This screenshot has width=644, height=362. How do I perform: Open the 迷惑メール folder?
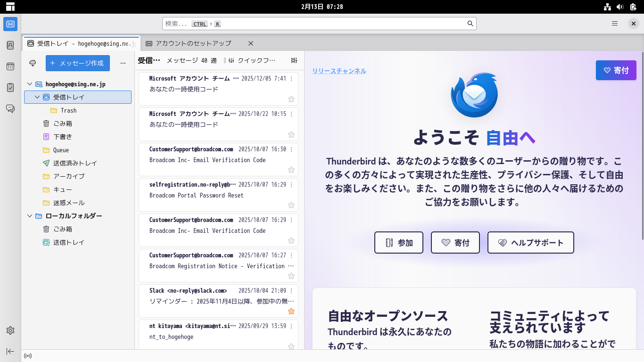pos(78,203)
